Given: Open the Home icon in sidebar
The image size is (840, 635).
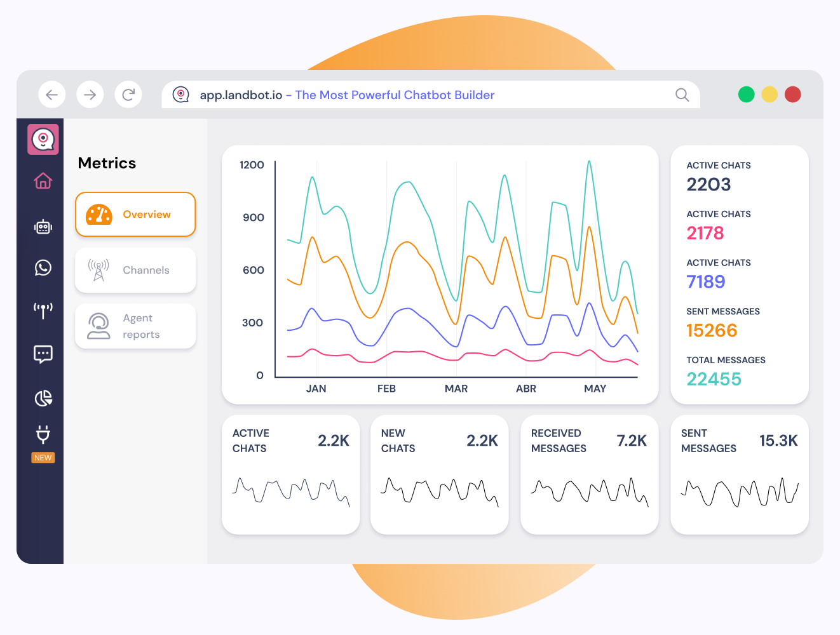Looking at the screenshot, I should pos(43,181).
